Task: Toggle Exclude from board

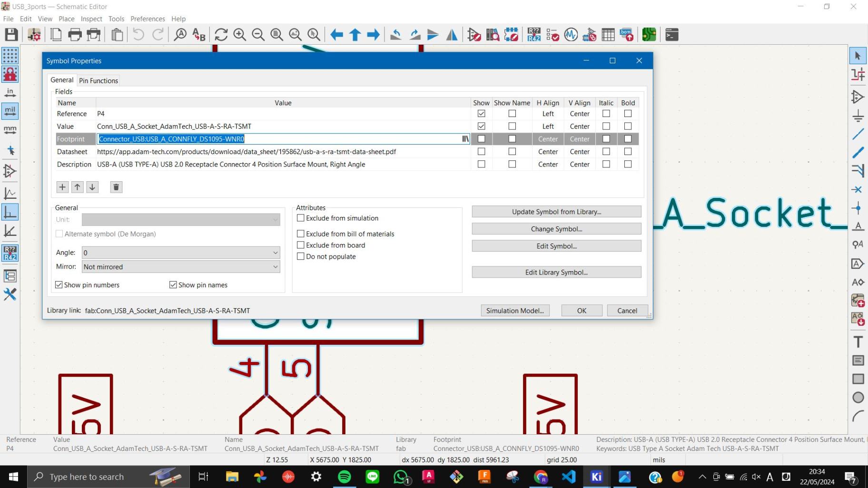Action: pos(331,245)
